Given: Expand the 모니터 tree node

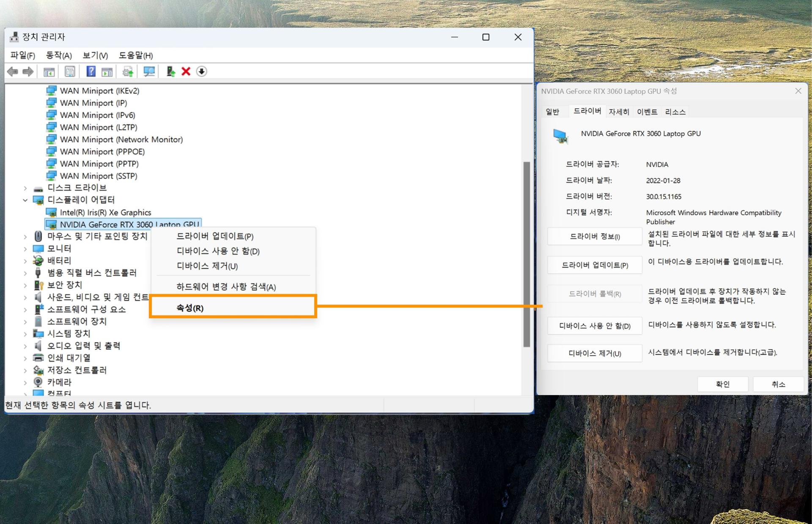Looking at the screenshot, I should tap(25, 248).
